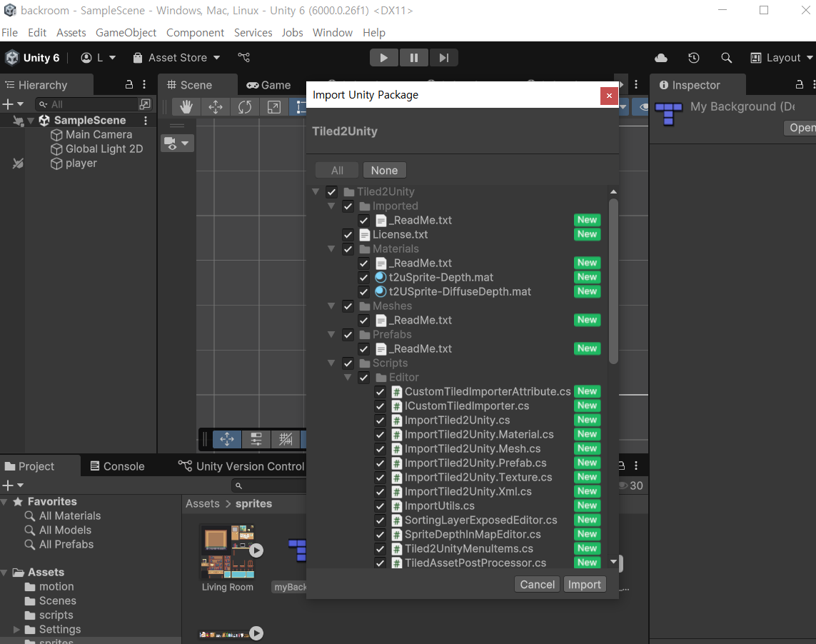The height and width of the screenshot is (644, 816).
Task: Close the Import Unity Package dialog
Action: click(x=609, y=96)
